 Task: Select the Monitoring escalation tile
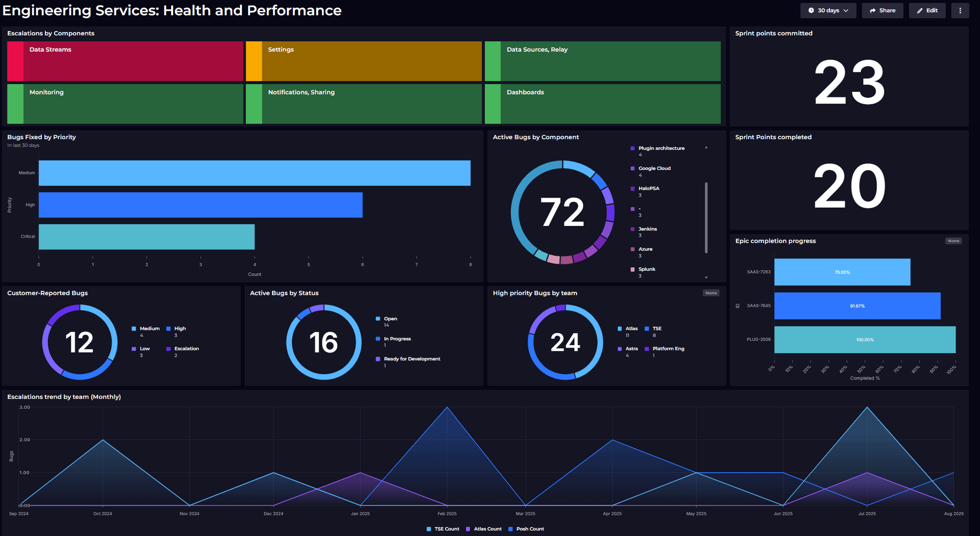click(x=125, y=104)
